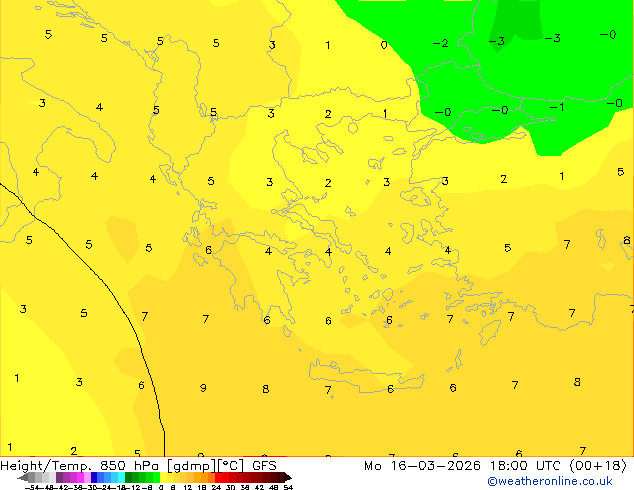634x490 pixels.
Task: Click the plain '0' value near the top
Action: click(x=384, y=45)
